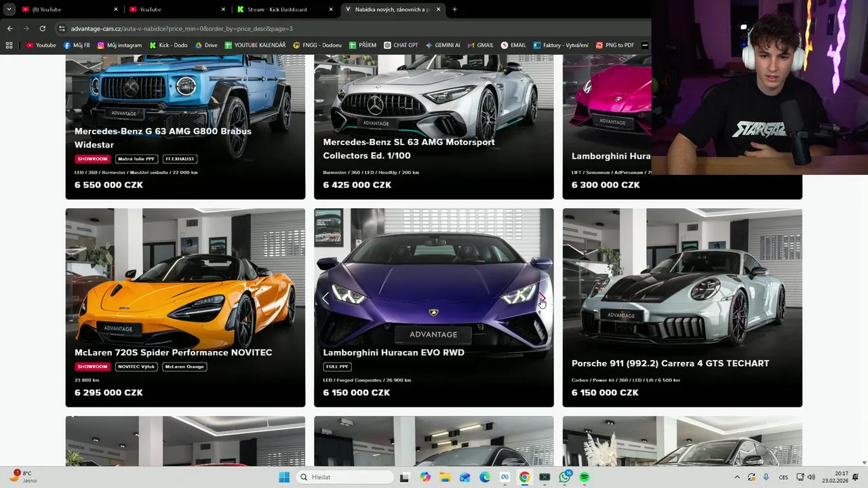Reload the page with the refresh icon
The width and height of the screenshot is (868, 488).
pyautogui.click(x=42, y=28)
